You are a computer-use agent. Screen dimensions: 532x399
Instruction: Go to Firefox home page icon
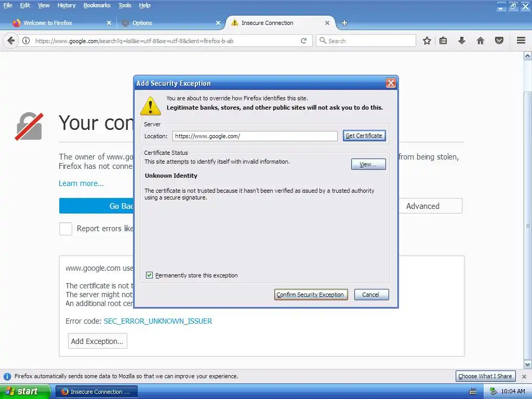[x=481, y=41]
